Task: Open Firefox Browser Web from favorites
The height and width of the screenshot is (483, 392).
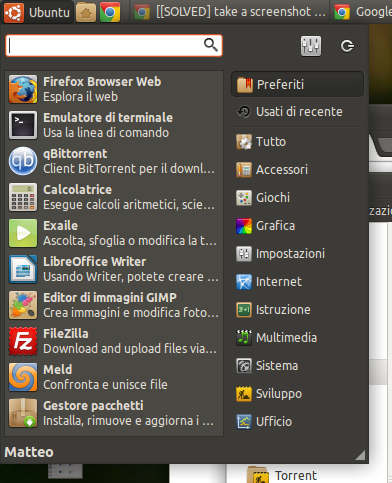Action: click(x=114, y=89)
